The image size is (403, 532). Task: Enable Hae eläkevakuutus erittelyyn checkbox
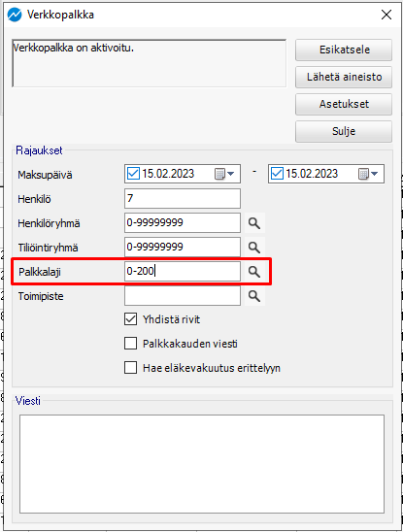131,367
